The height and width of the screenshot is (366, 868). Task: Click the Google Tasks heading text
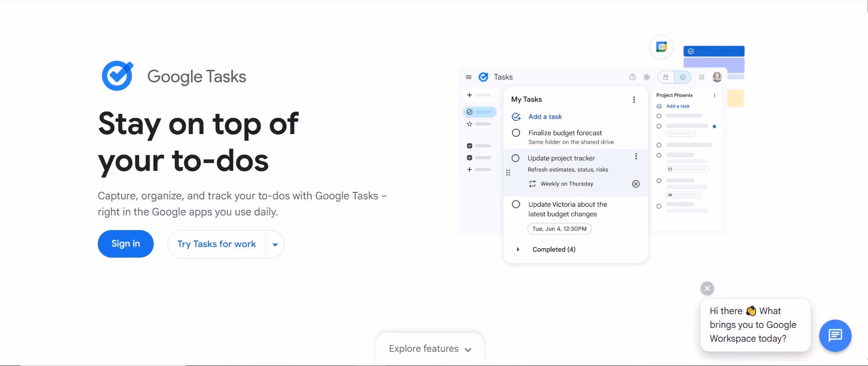tap(196, 77)
